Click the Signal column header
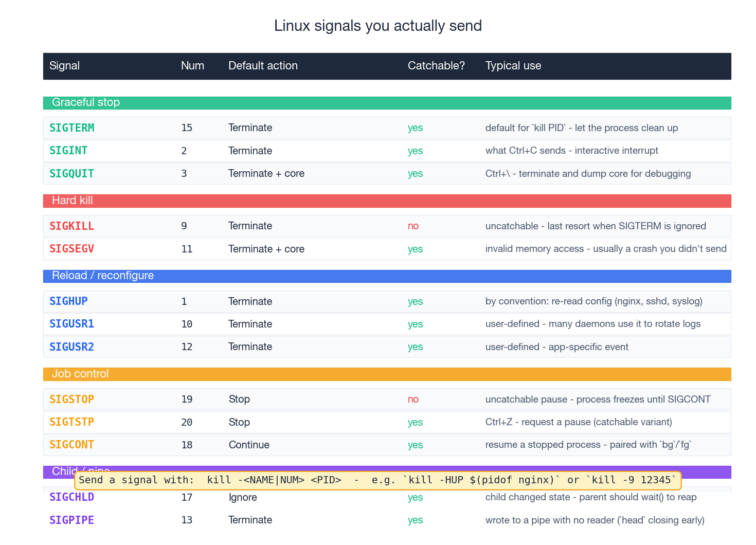756x545 pixels. pyautogui.click(x=64, y=66)
